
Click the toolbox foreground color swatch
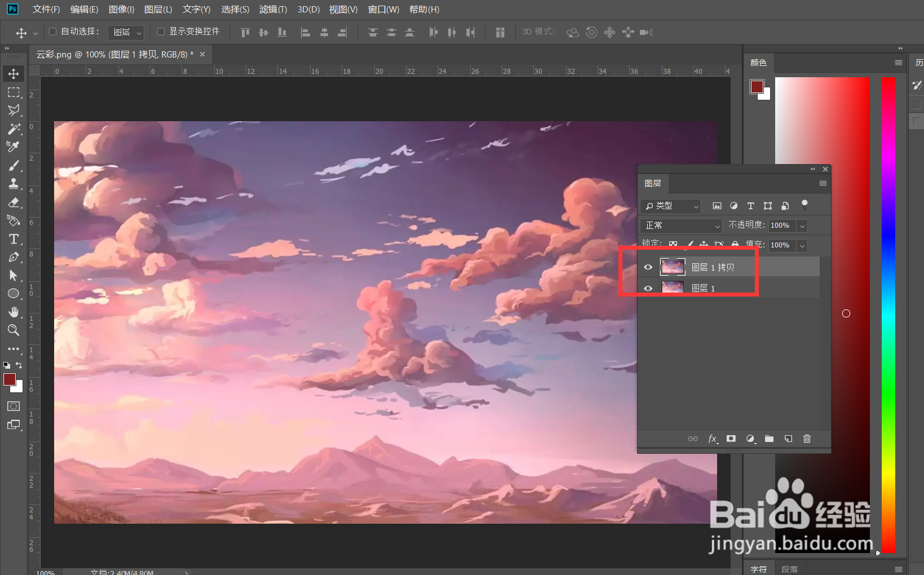[10, 379]
